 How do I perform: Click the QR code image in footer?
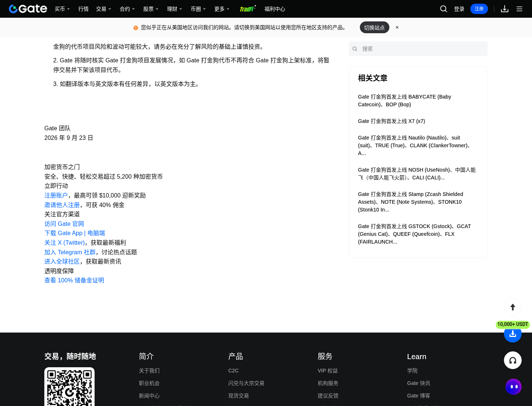click(x=69, y=387)
